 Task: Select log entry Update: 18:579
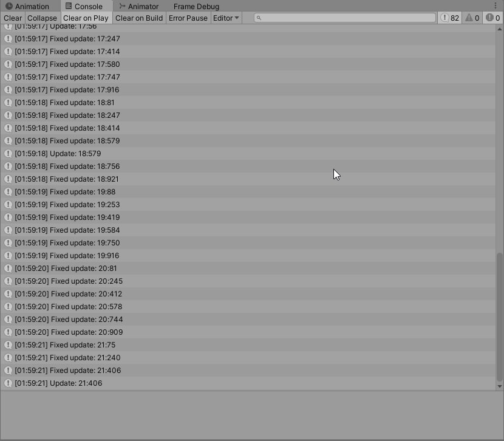coord(248,153)
